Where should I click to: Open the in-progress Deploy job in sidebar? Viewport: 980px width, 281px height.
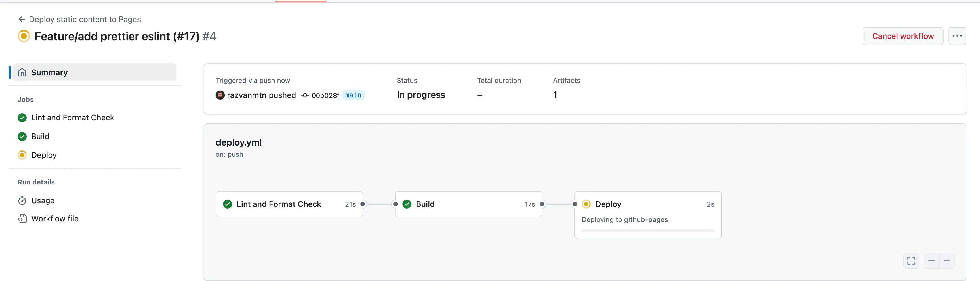pos(44,155)
